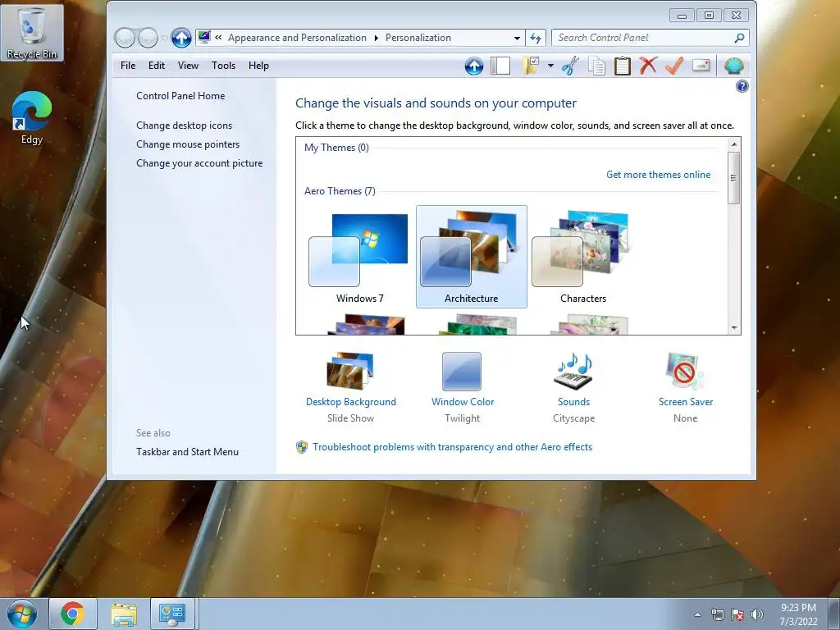This screenshot has width=840, height=630.
Task: Click the Refresh button beside address bar
Action: 535,38
